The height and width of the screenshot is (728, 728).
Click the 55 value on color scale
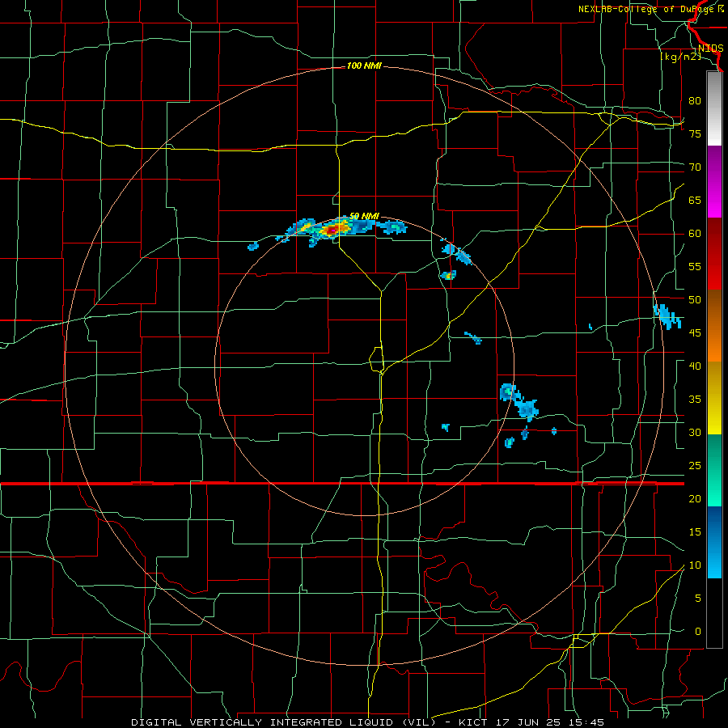(x=695, y=266)
